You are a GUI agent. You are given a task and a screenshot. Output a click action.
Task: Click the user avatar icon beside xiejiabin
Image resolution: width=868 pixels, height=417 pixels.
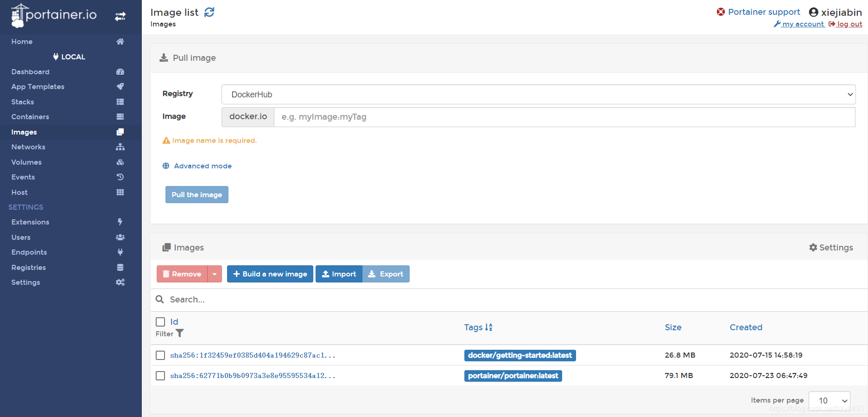pos(813,13)
